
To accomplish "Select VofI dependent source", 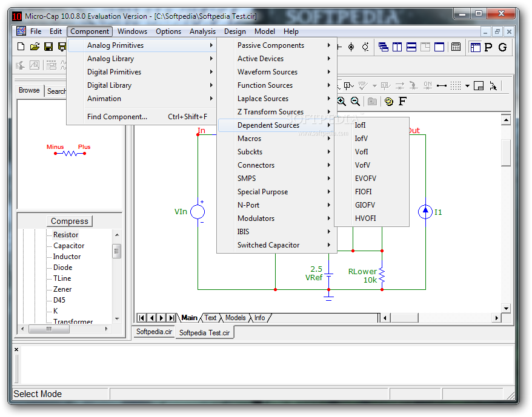I will tap(372, 151).
